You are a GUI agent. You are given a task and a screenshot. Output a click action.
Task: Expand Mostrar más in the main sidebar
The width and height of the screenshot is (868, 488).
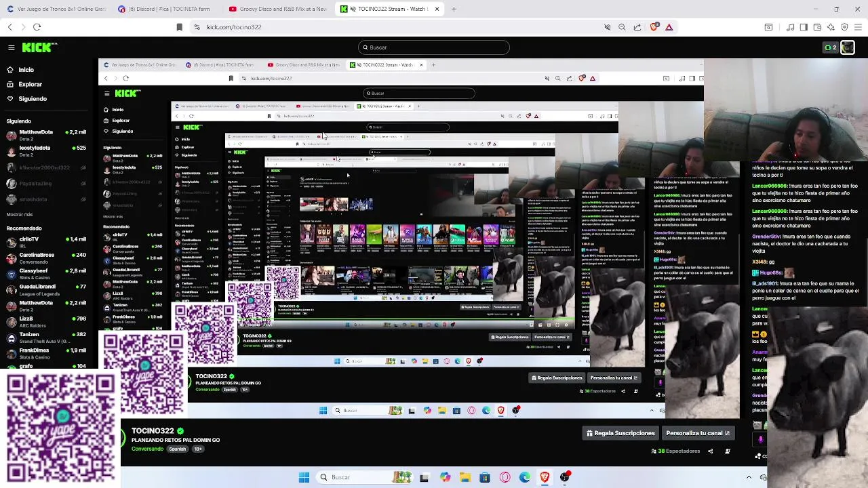tap(20, 214)
